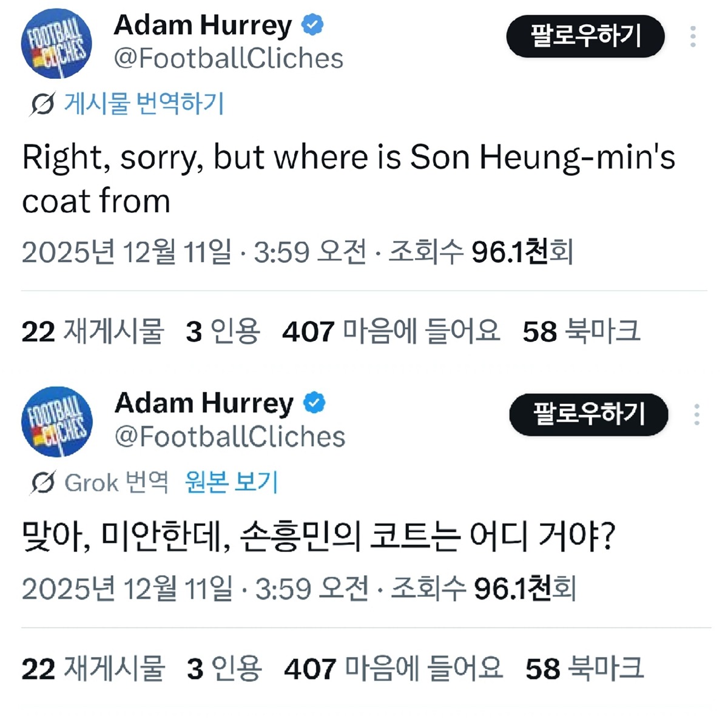This screenshot has width=728, height=728.
Task: Click 원본 보기 to show the original
Action: [231, 483]
